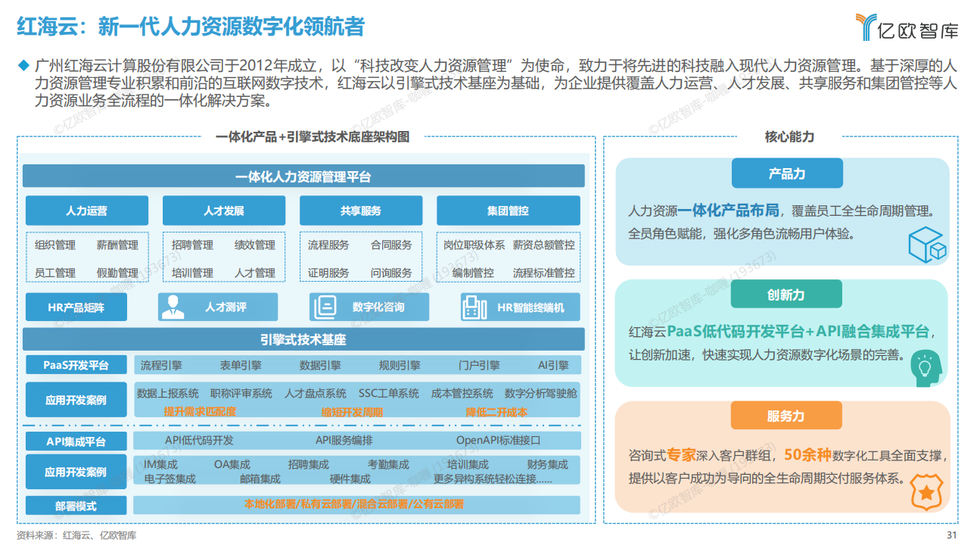The image size is (980, 546).
Task: Select the 集团管控 module header
Action: [508, 211]
